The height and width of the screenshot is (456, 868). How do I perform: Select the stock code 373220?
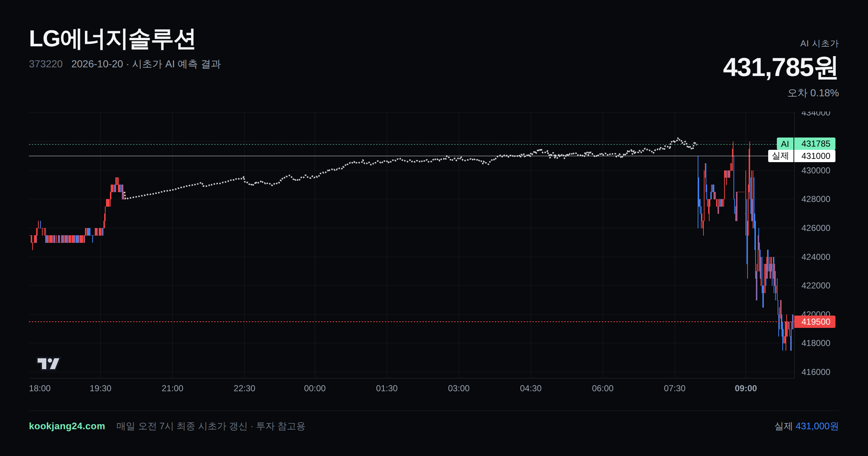click(x=46, y=64)
